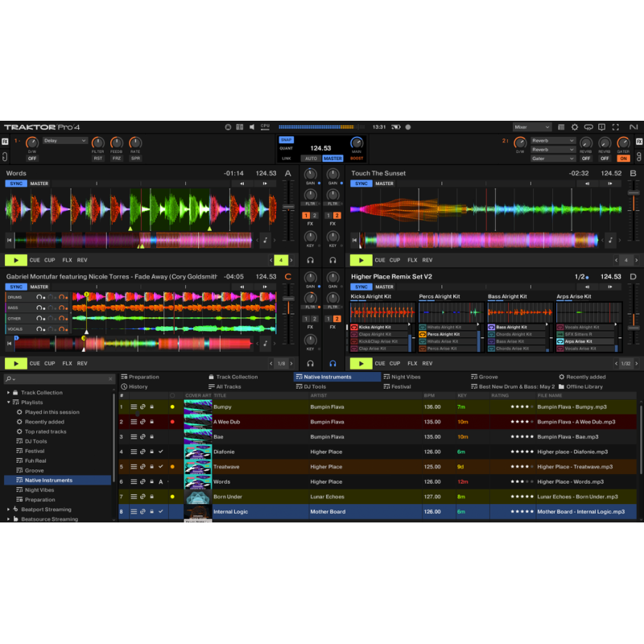Toggle Deck B MASTER button
The width and height of the screenshot is (644, 644).
tap(384, 184)
